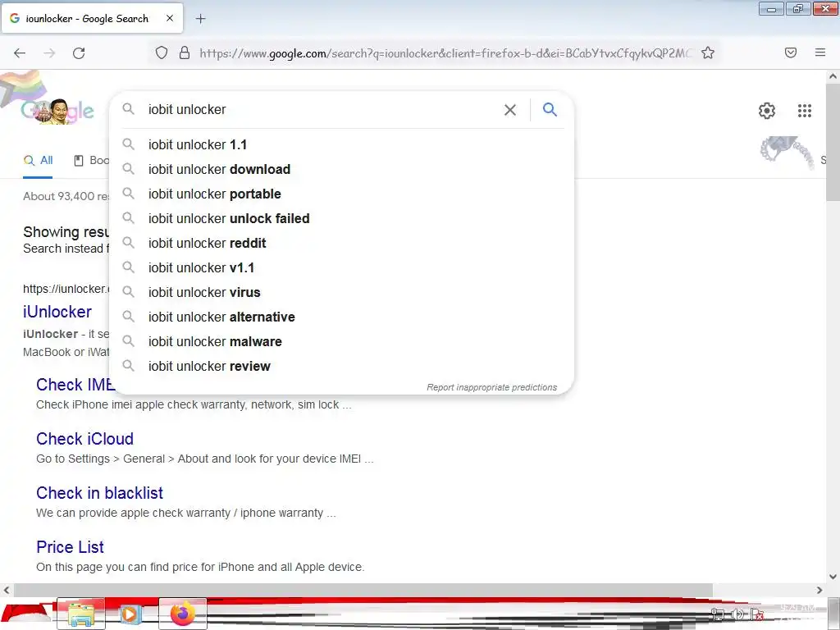Choose suggestion iobit unlocker virus
Viewport: 840px width, 630px height.
pyautogui.click(x=341, y=293)
